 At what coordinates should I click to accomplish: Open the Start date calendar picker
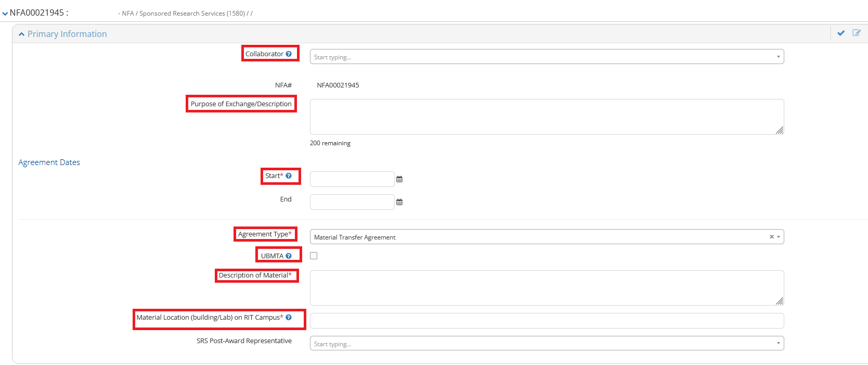pyautogui.click(x=399, y=179)
